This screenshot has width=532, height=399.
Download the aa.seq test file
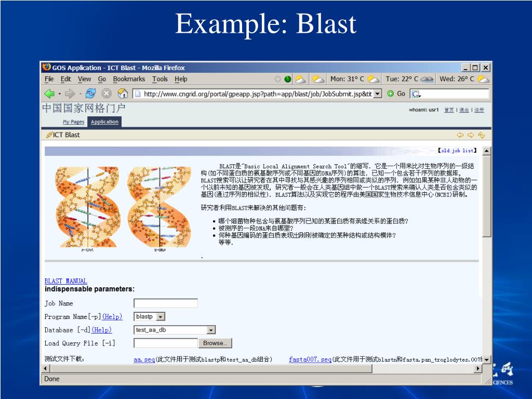[144, 360]
